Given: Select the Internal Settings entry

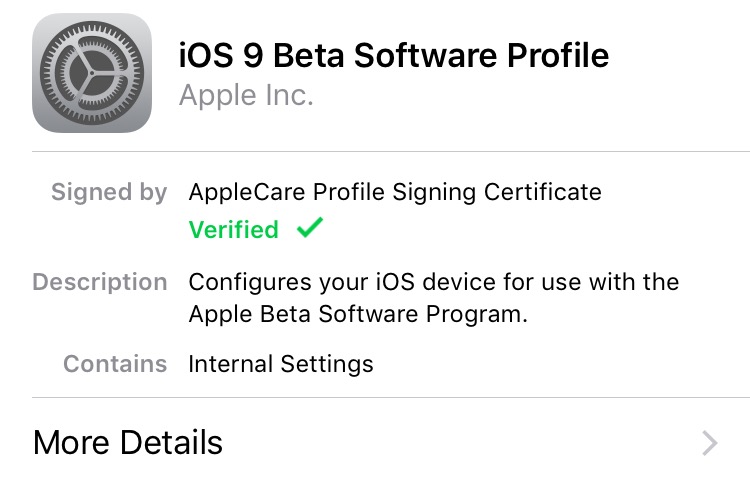Looking at the screenshot, I should (x=281, y=364).
